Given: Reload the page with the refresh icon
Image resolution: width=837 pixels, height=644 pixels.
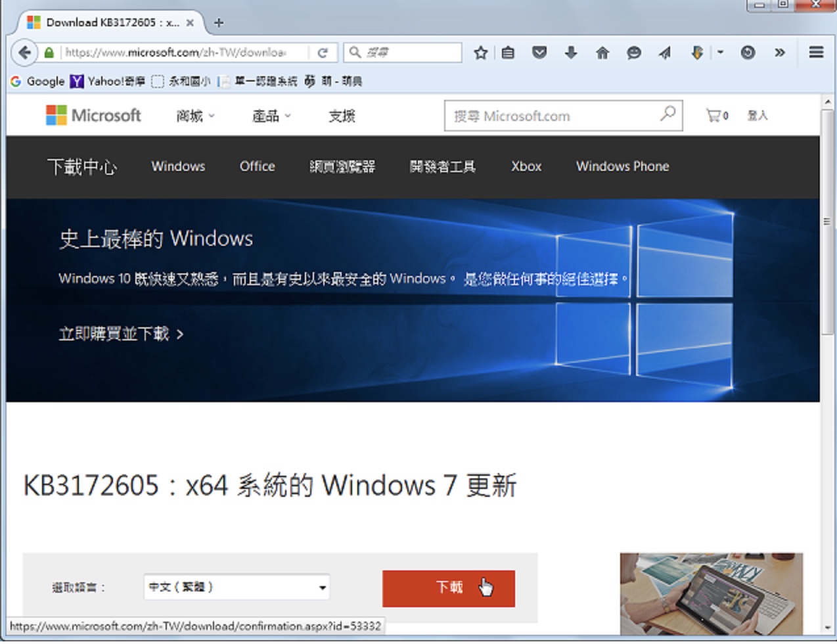Looking at the screenshot, I should [323, 53].
